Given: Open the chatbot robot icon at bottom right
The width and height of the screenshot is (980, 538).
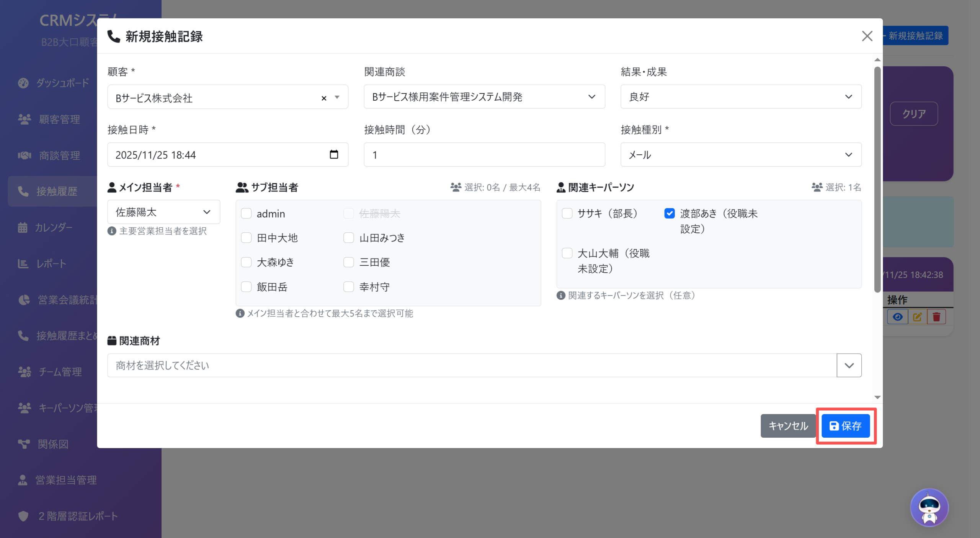Looking at the screenshot, I should pyautogui.click(x=929, y=507).
